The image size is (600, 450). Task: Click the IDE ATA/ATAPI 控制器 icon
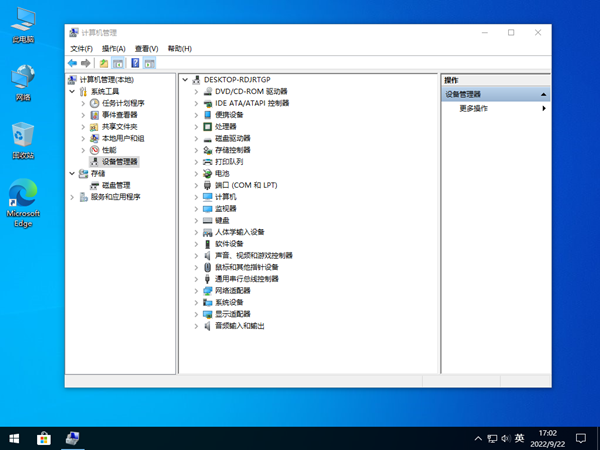207,103
